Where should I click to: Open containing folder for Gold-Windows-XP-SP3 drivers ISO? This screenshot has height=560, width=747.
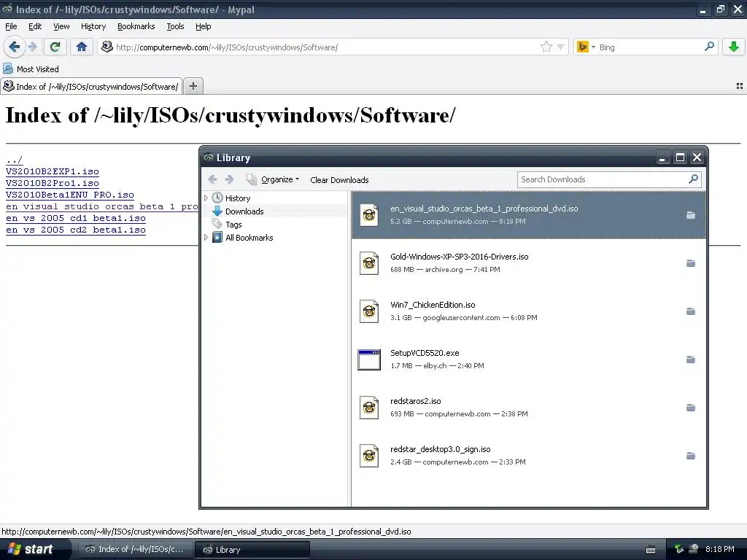coord(690,263)
